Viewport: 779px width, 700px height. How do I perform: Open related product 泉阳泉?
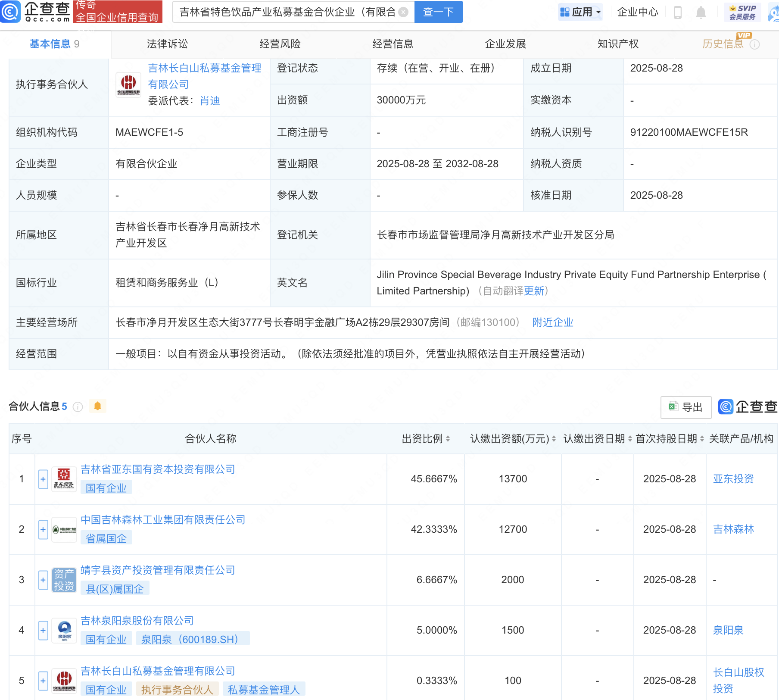click(728, 630)
